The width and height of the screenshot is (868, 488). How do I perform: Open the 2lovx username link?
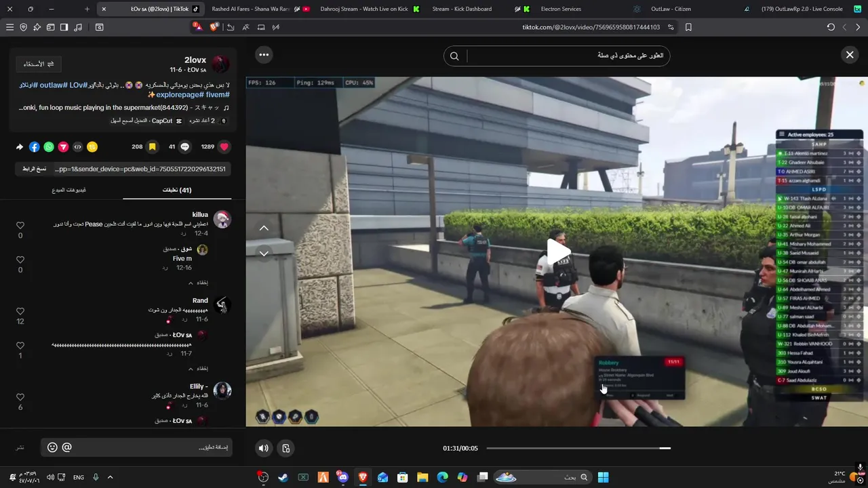(x=195, y=60)
